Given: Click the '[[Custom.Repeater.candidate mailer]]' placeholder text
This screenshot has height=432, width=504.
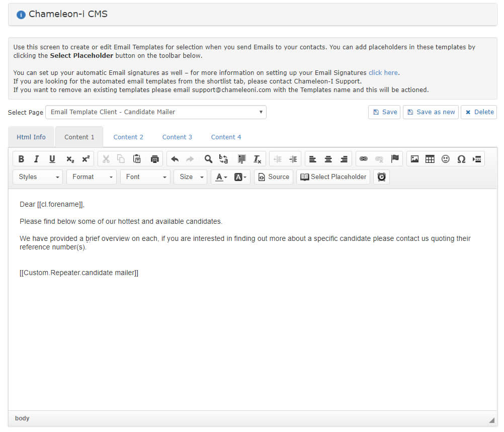Looking at the screenshot, I should 79,273.
